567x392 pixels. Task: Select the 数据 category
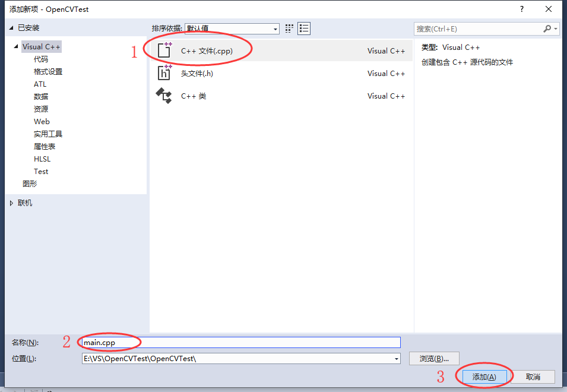pos(41,97)
